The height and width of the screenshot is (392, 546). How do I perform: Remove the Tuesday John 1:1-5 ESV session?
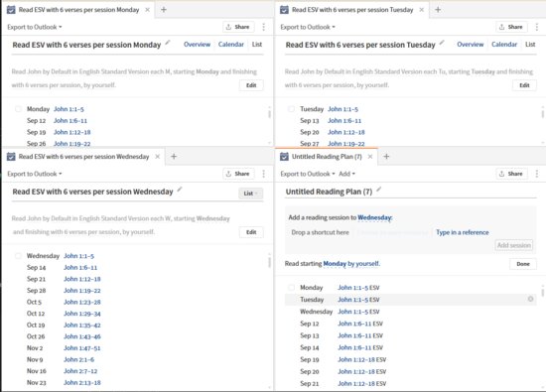coord(530,299)
